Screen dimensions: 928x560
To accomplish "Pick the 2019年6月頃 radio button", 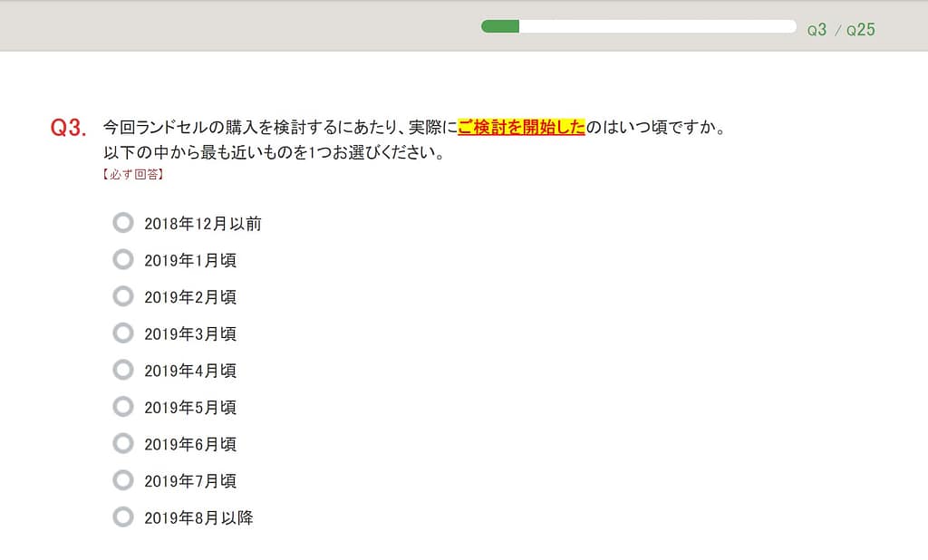I will coord(123,443).
